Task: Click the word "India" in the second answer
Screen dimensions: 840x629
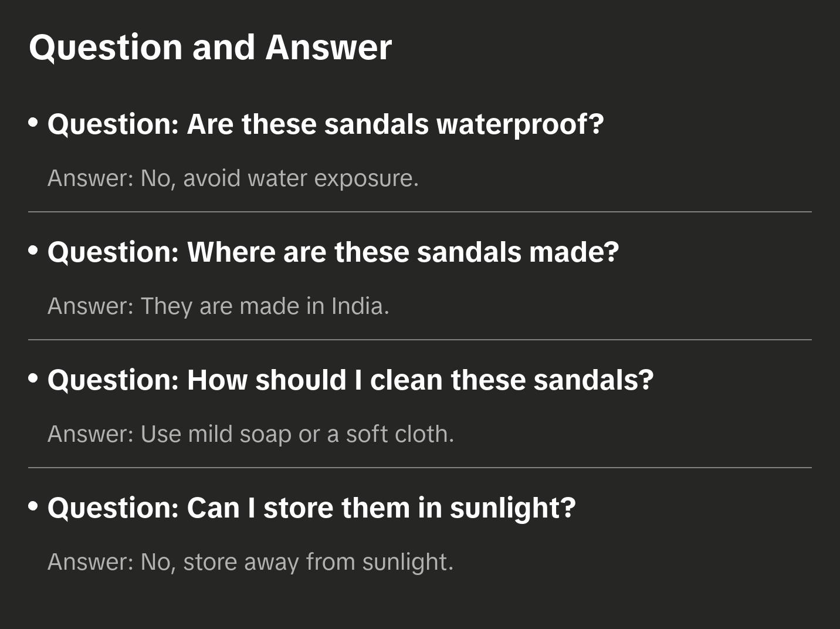Action: (x=357, y=306)
